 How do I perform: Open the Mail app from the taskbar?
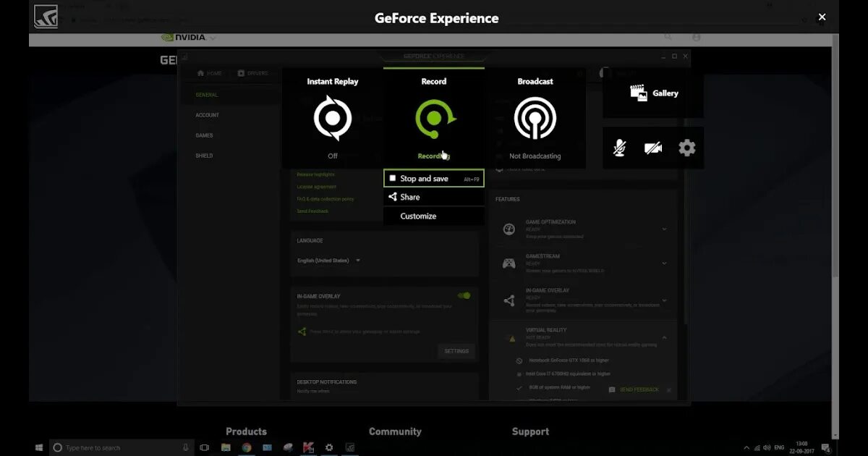pos(267,448)
